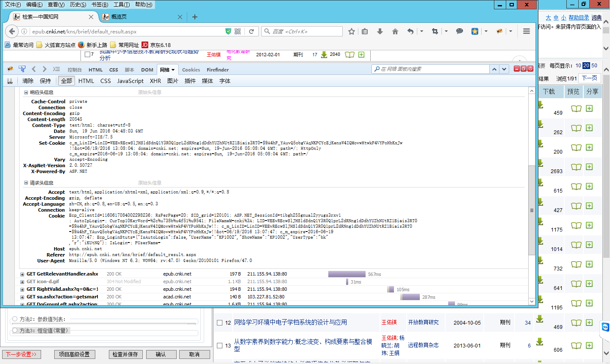This screenshot has width=610, height=364.
Task: Tick the checkbox for result row 12
Action: tap(219, 323)
